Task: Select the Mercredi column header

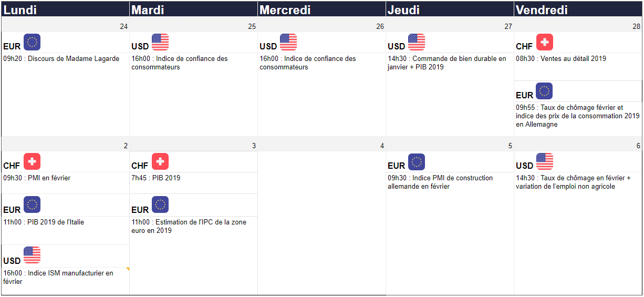Action: tap(321, 9)
